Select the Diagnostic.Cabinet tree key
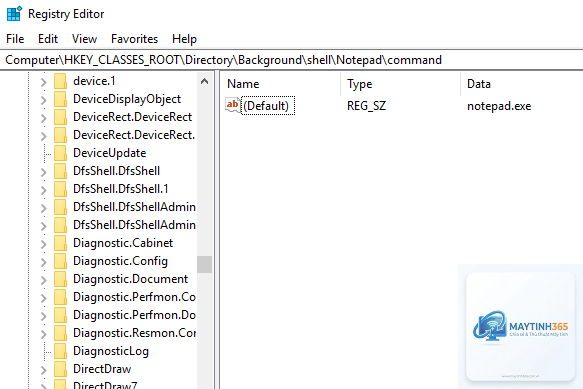Image resolution: width=583 pixels, height=389 pixels. [x=123, y=243]
